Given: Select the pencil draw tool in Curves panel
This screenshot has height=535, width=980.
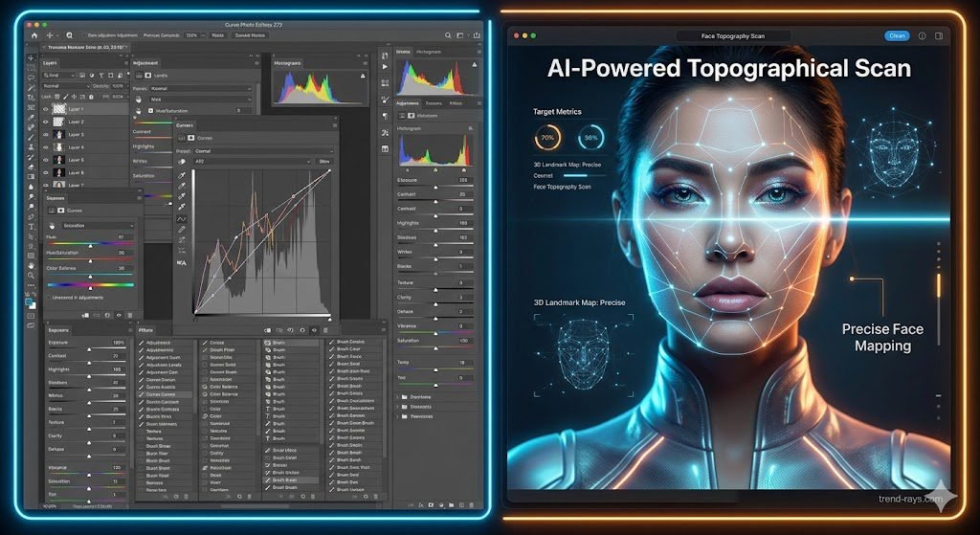Looking at the screenshot, I should (x=182, y=230).
